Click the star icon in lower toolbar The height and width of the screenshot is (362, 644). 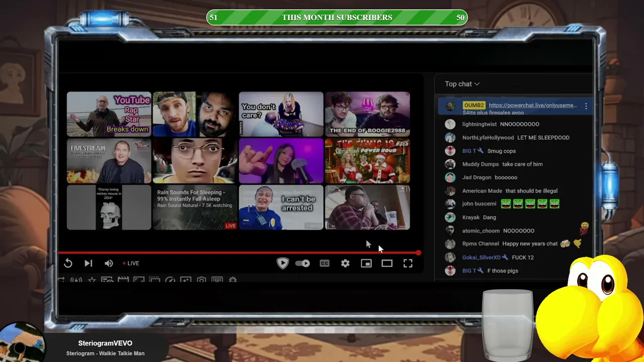coord(92,280)
